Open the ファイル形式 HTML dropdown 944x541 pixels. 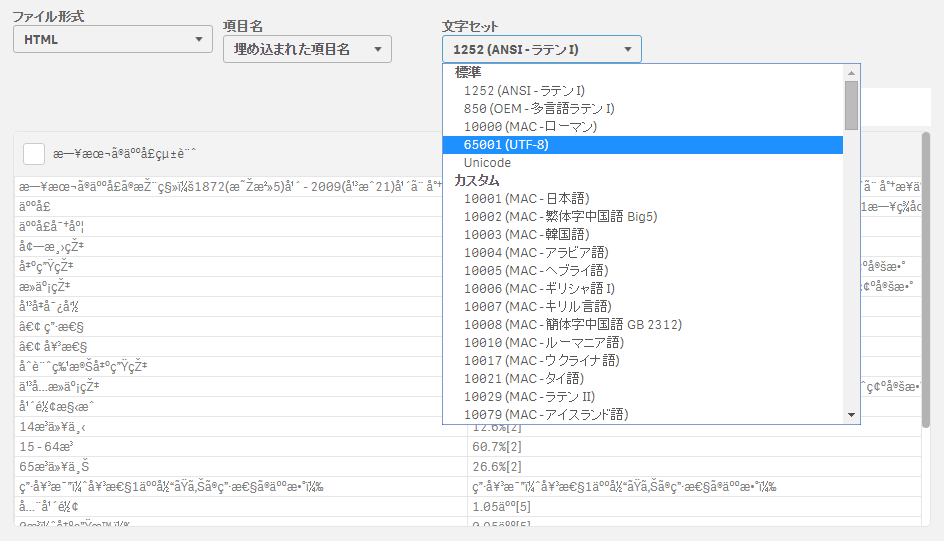pyautogui.click(x=112, y=40)
